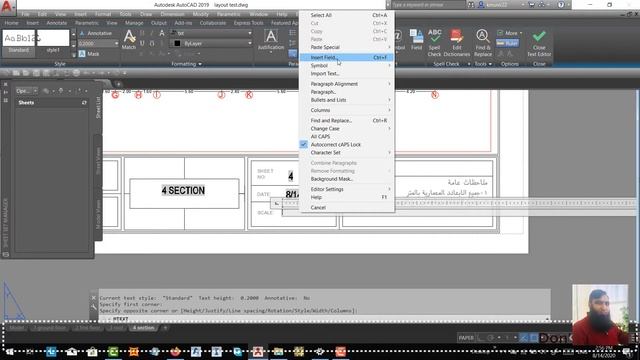Click the Match text formatting icon
This screenshot has height=360, width=640.
(129, 40)
